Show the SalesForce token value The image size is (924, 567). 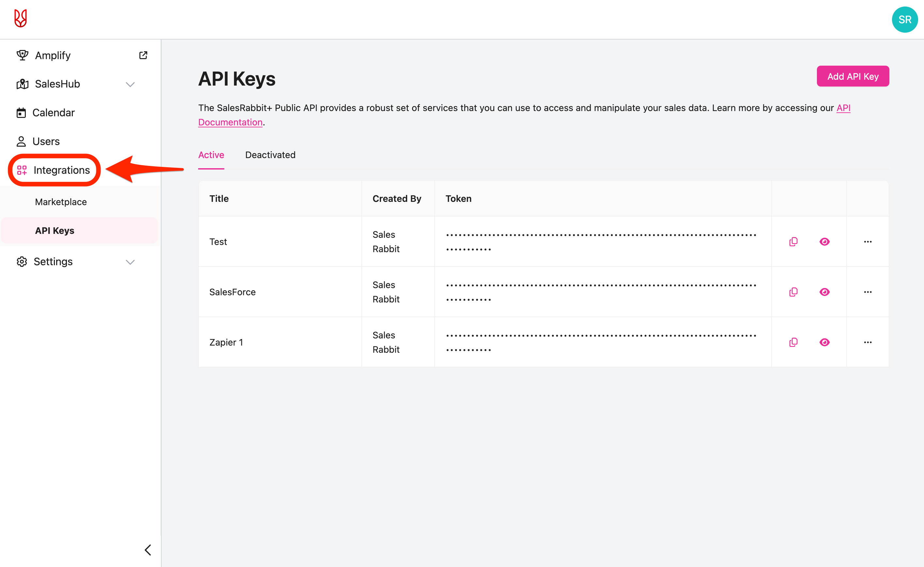[x=824, y=292]
